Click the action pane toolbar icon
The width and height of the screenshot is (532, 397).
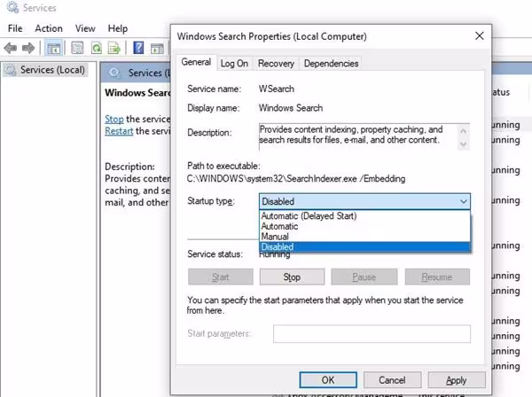pyautogui.click(x=157, y=49)
